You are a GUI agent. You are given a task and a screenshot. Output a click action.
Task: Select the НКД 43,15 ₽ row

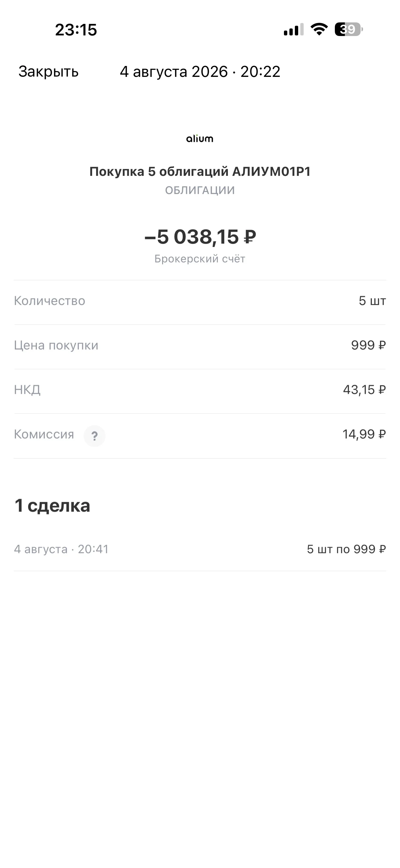point(200,390)
